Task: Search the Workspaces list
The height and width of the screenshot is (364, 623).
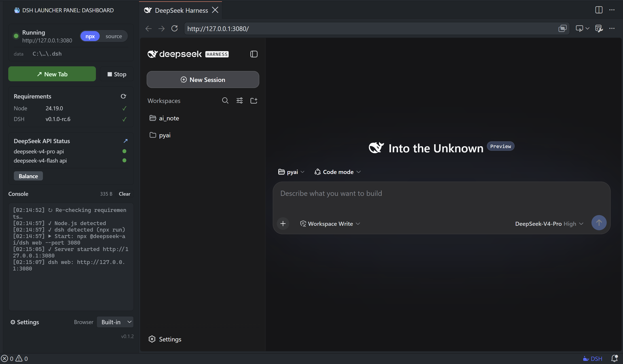Action: pyautogui.click(x=225, y=100)
